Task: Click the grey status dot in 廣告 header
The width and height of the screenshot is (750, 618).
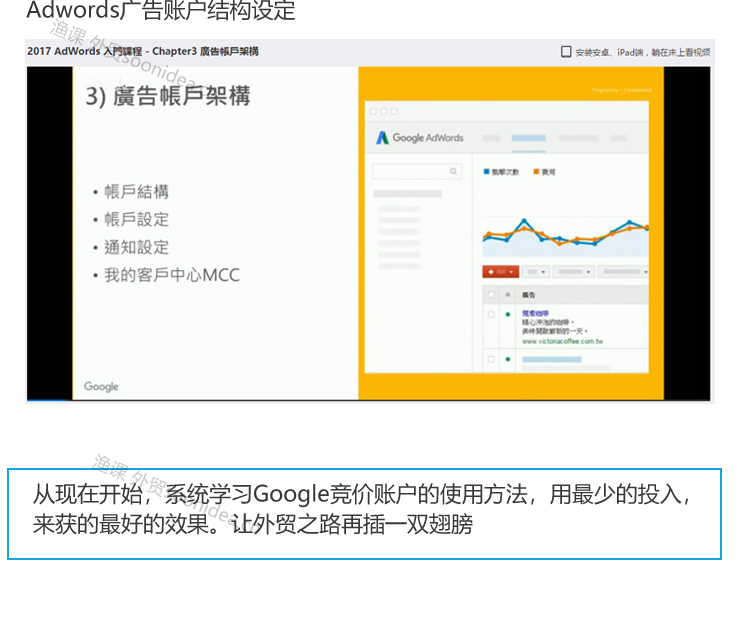Action: (x=507, y=295)
